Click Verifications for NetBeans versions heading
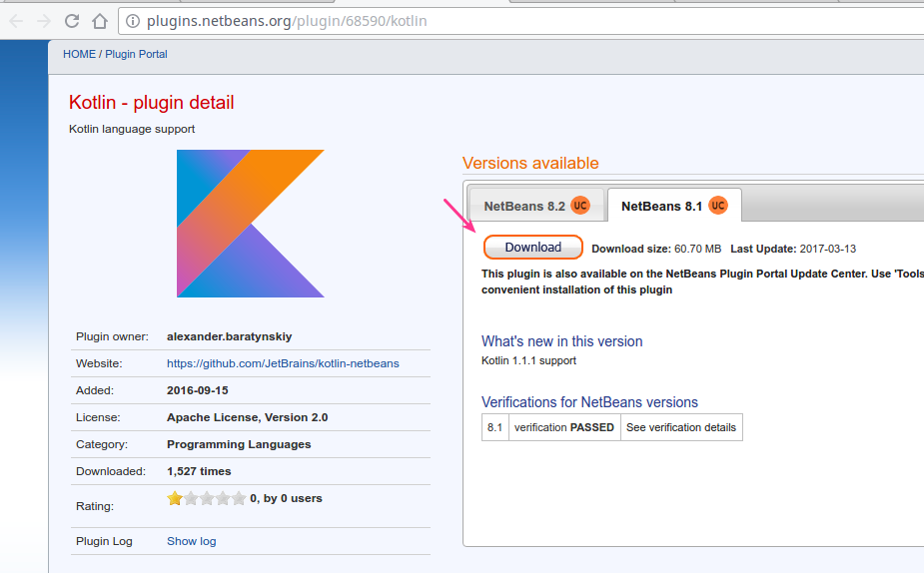The height and width of the screenshot is (573, 924). [589, 402]
